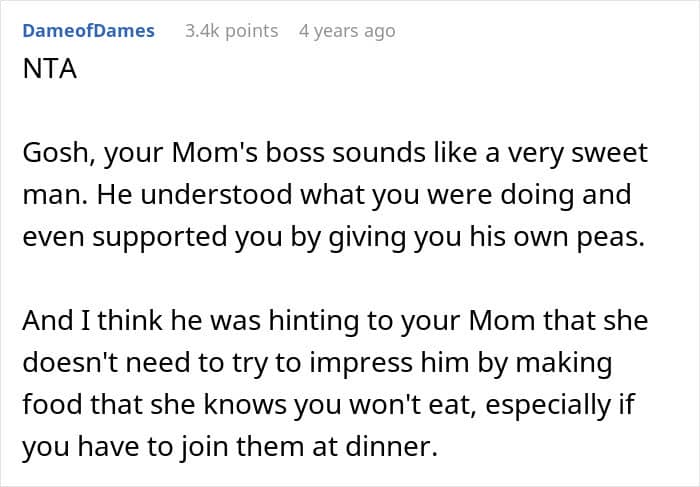Image resolution: width=700 pixels, height=487 pixels.
Task: Click the line starting "And I think"
Action: 335,321
